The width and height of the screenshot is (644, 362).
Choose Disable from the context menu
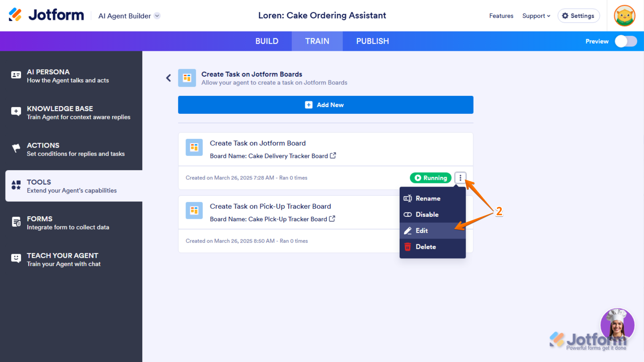(x=433, y=214)
